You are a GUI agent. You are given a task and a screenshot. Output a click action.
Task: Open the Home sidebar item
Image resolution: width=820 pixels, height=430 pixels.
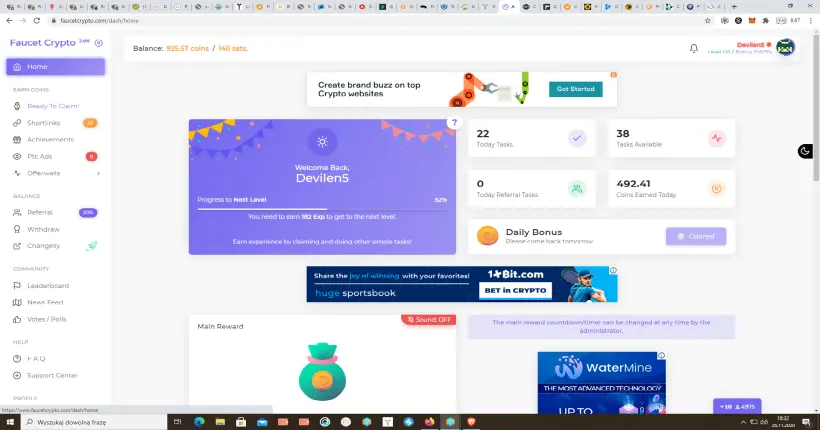pyautogui.click(x=55, y=67)
